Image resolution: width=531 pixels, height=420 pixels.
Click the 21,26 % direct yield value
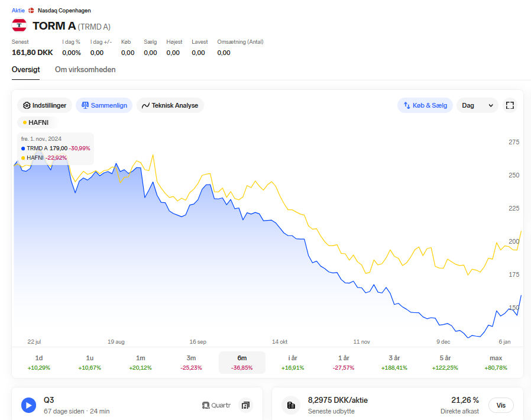coord(465,400)
